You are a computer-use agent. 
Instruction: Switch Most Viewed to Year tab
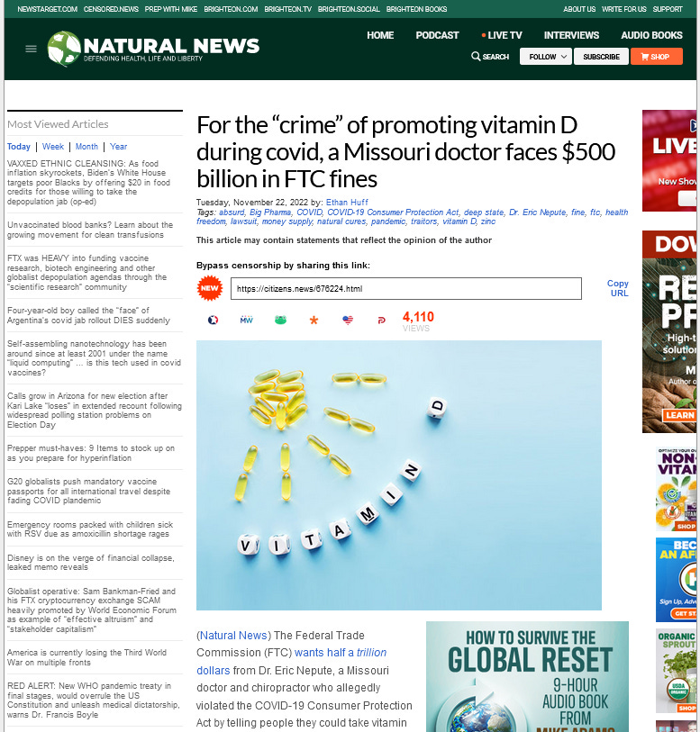[118, 147]
